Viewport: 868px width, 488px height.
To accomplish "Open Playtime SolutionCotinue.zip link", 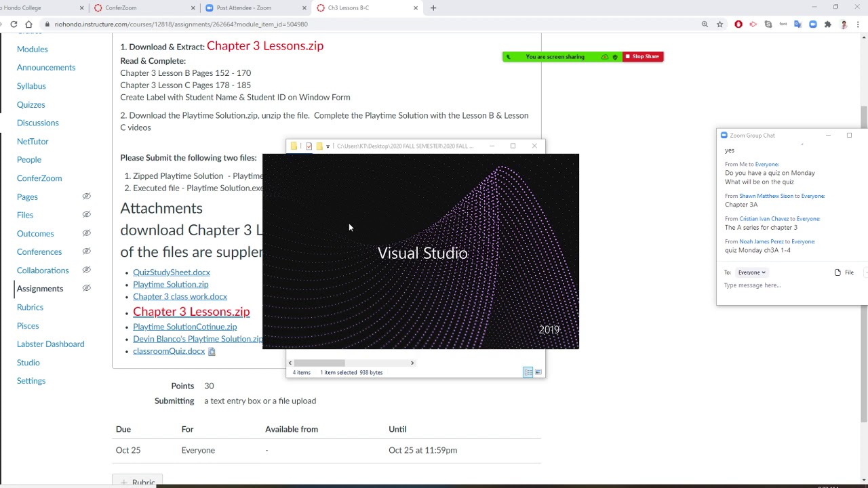I will click(184, 327).
